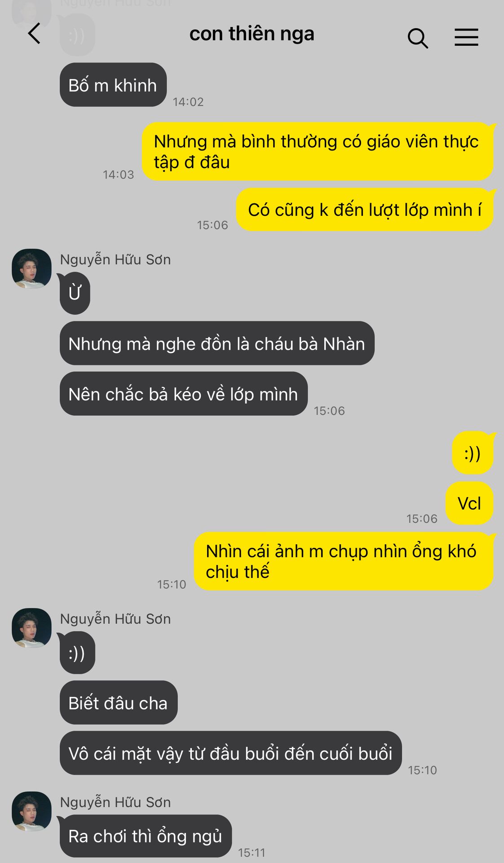This screenshot has width=504, height=863.
Task: Tap the dark ':))' bubble from Nguyễn Hữu Sơn
Action: pyautogui.click(x=77, y=653)
